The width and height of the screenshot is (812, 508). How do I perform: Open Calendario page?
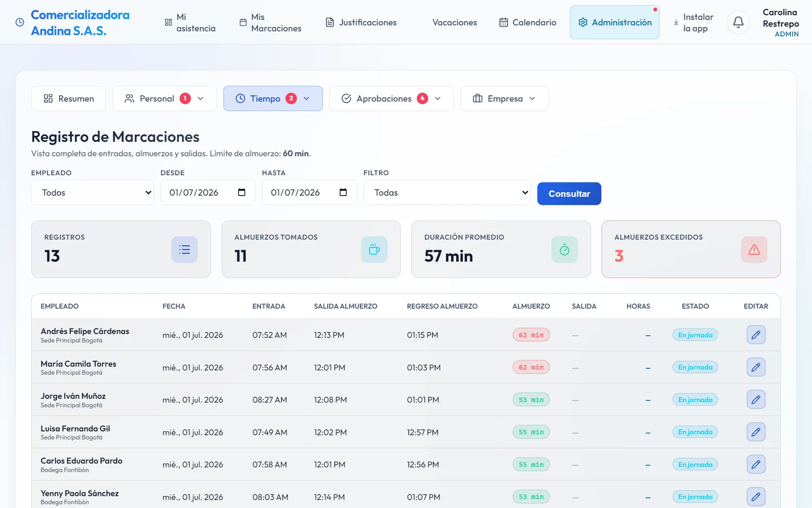pos(528,22)
